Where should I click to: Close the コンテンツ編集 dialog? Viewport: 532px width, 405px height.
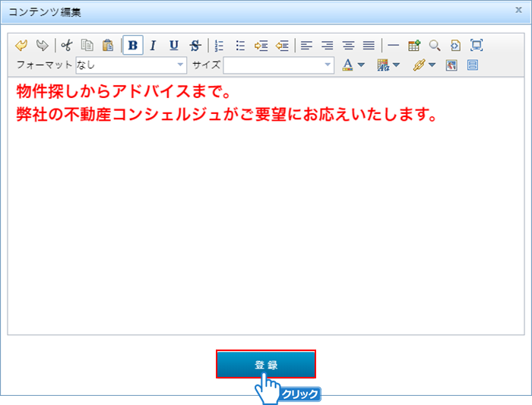click(518, 11)
